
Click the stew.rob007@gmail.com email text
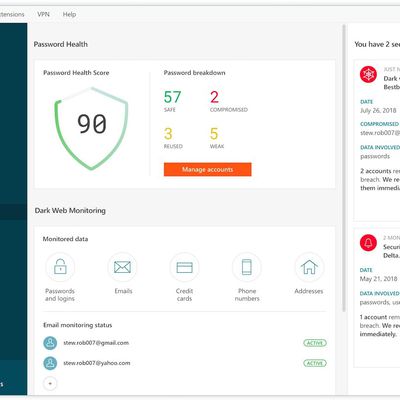pos(96,343)
